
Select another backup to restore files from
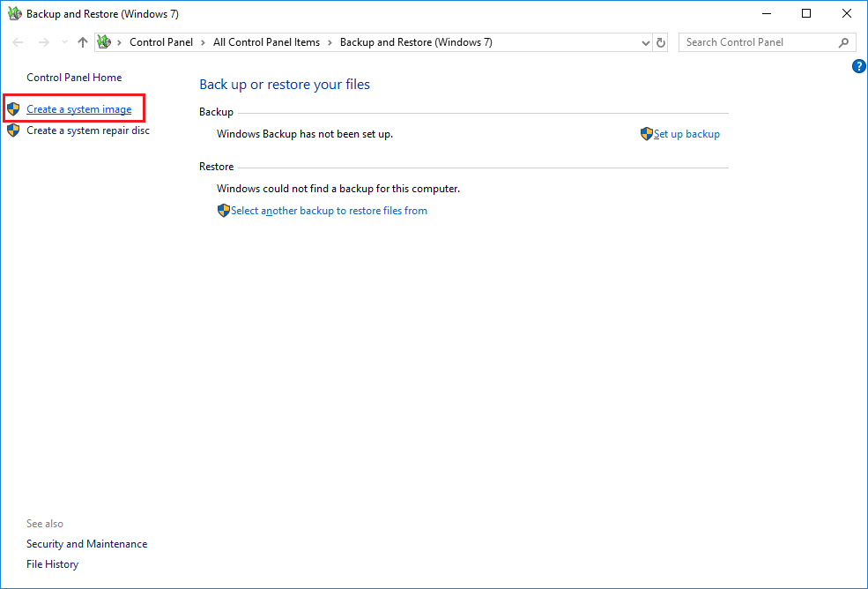(x=329, y=211)
